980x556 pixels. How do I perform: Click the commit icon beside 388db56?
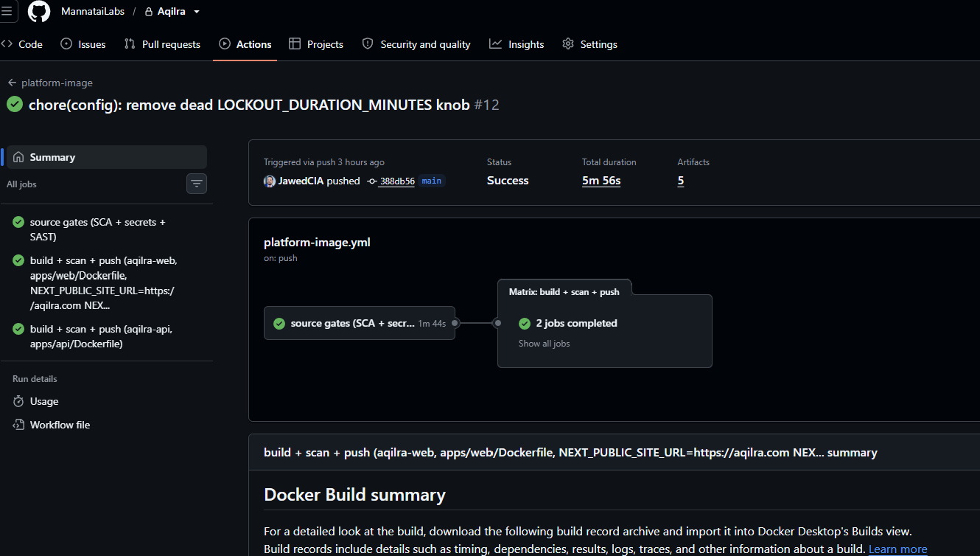point(372,181)
